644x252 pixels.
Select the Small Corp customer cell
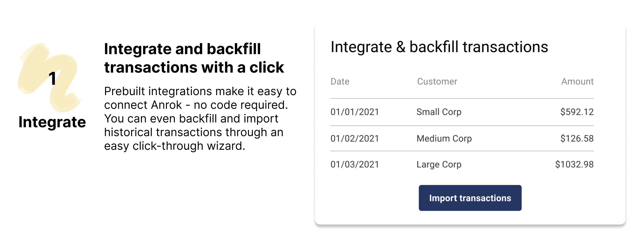click(439, 112)
